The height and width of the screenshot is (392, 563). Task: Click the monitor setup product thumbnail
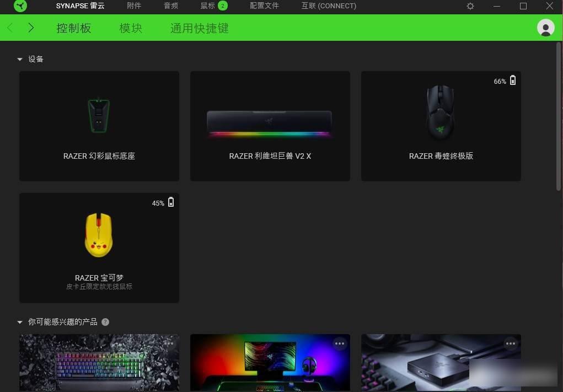tap(270, 363)
